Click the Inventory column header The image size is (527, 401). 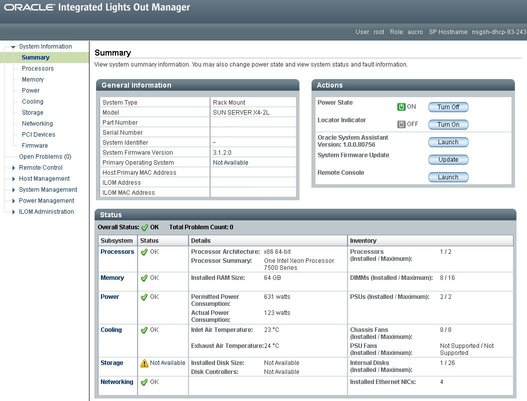coord(431,241)
